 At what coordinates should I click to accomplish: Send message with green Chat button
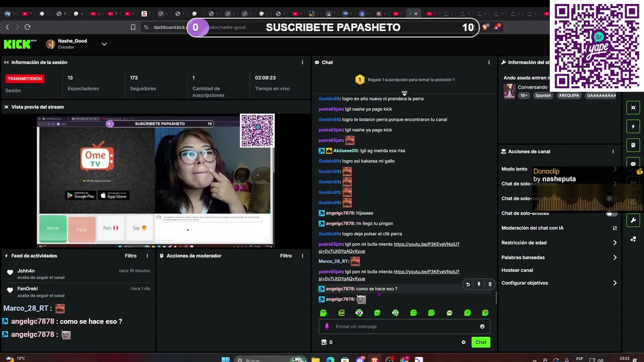click(480, 342)
